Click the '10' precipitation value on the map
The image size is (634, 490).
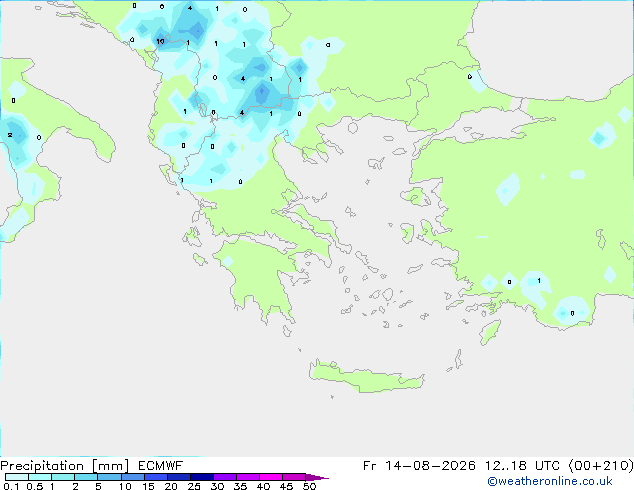160,41
